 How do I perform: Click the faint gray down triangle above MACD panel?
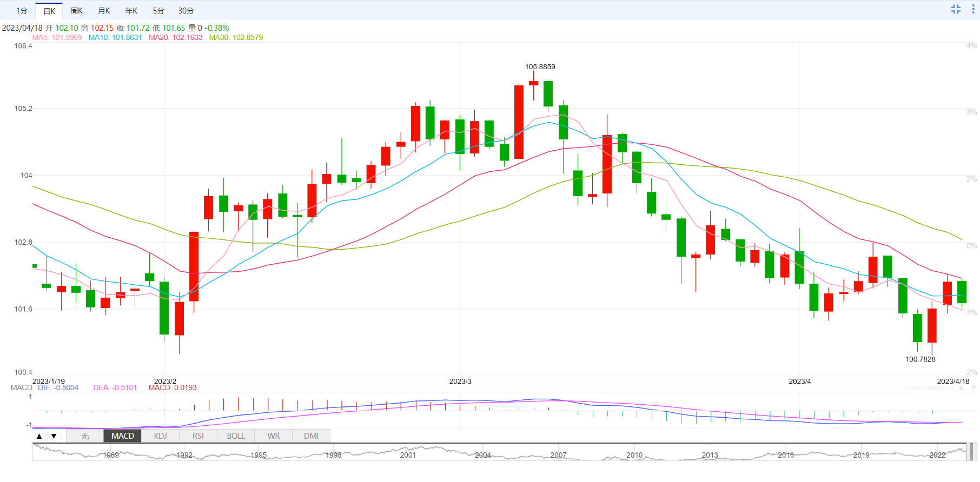(974, 388)
